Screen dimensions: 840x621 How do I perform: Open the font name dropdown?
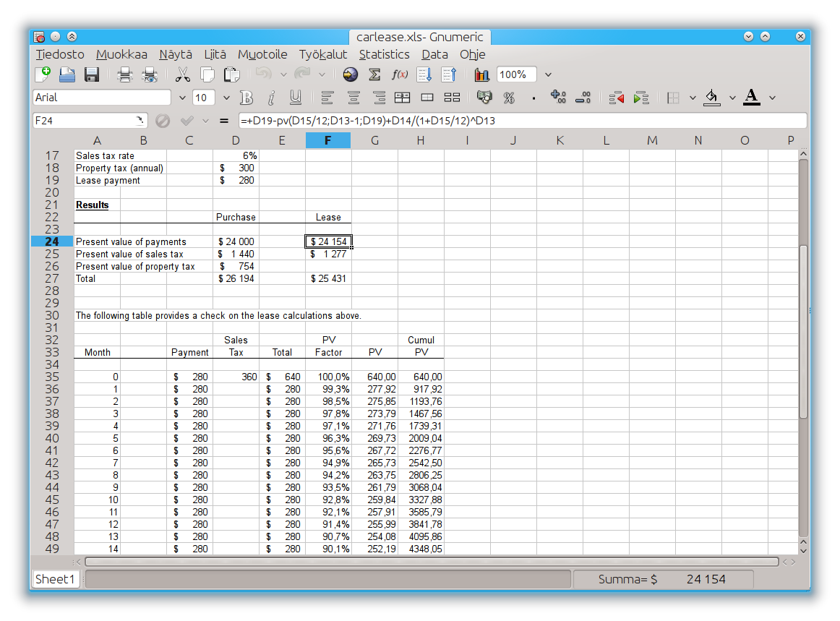[182, 98]
